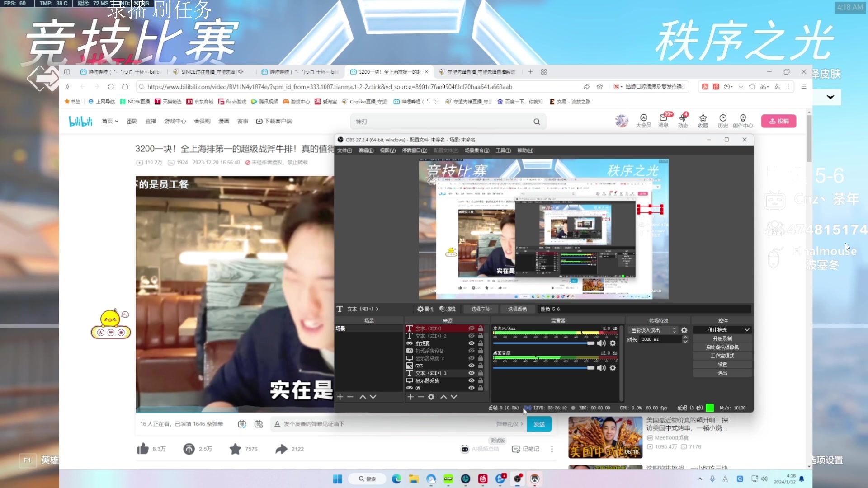Viewport: 868px width, 488px height.
Task: Expand the 停止推流 dropdown arrow
Action: click(x=747, y=330)
